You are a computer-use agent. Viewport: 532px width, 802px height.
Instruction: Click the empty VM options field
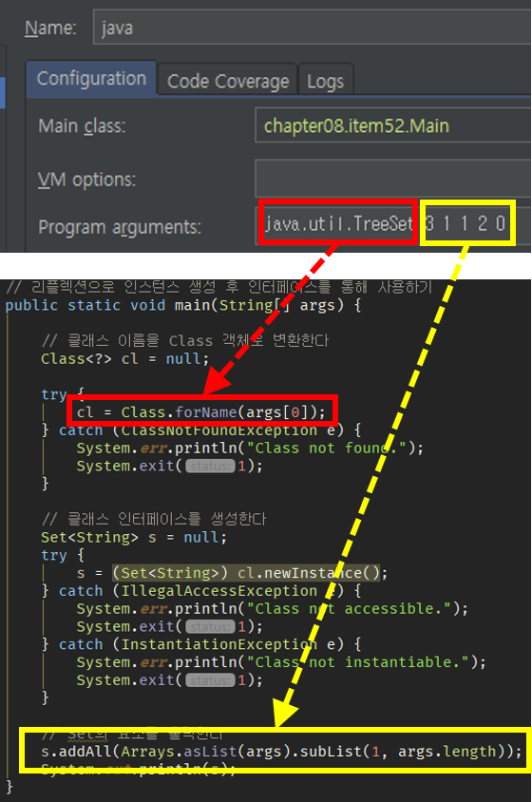point(393,178)
